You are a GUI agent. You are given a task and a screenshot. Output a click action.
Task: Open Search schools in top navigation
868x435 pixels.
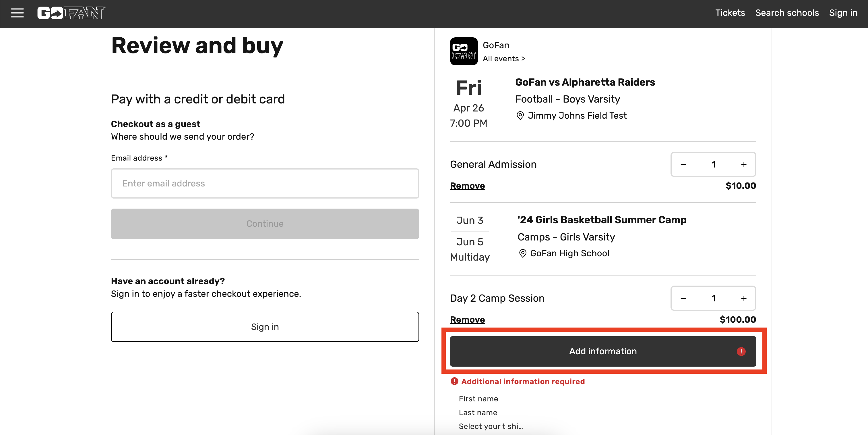787,13
